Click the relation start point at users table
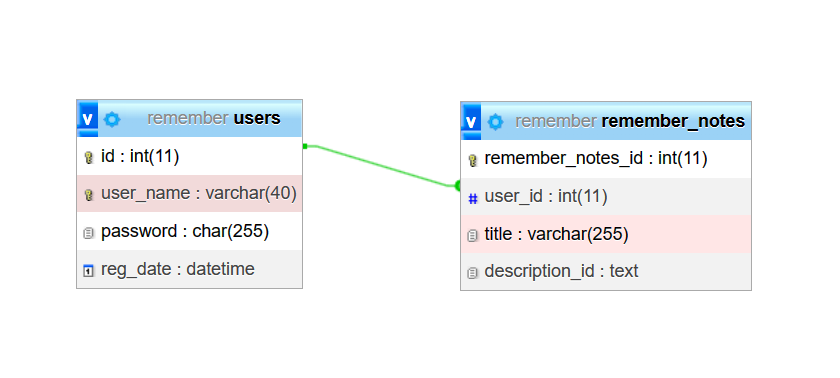 pos(304,146)
